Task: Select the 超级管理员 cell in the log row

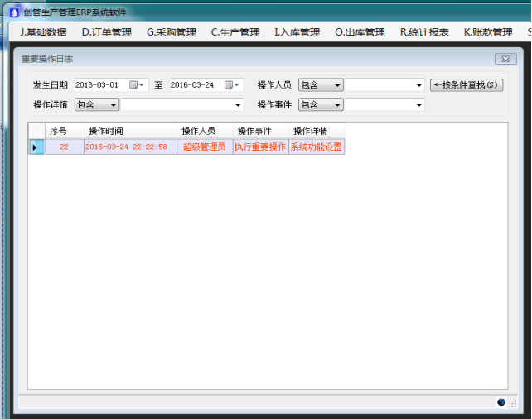Action: click(x=204, y=147)
